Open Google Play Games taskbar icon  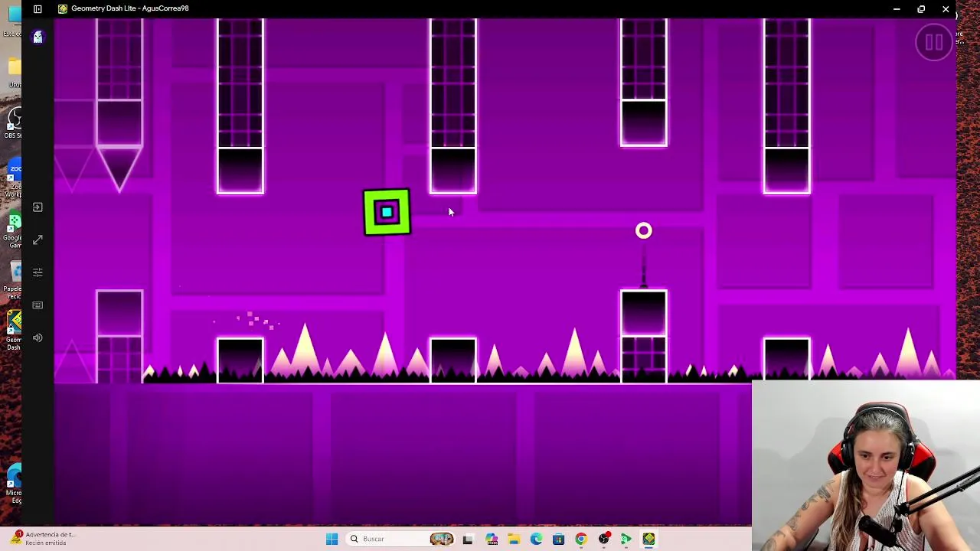626,539
